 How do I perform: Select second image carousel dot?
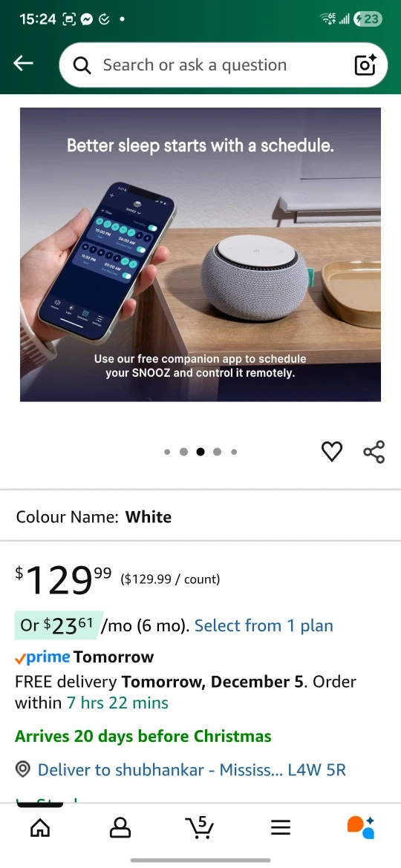[x=184, y=452]
